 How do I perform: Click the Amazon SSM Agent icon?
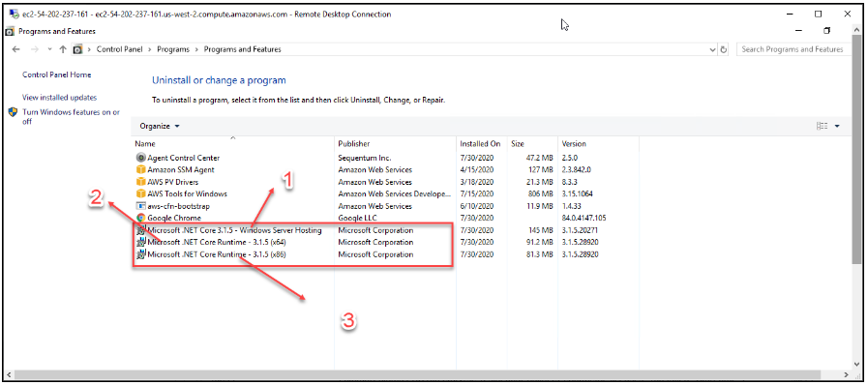(140, 170)
